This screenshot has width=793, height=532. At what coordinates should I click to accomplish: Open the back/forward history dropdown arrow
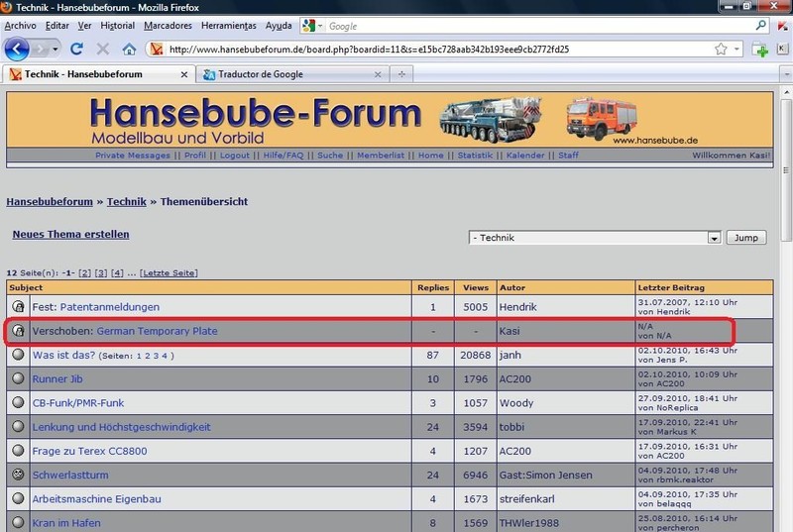55,49
